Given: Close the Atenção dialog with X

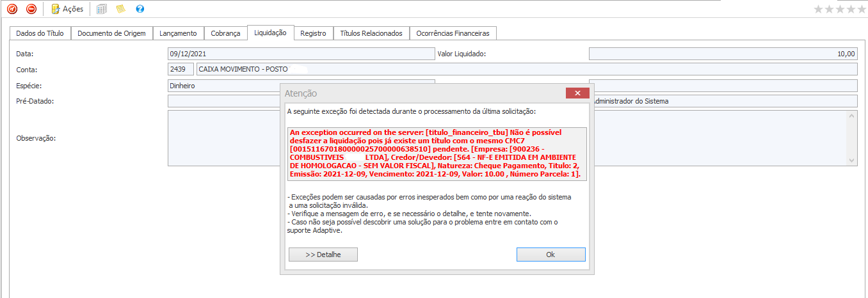Looking at the screenshot, I should (577, 93).
